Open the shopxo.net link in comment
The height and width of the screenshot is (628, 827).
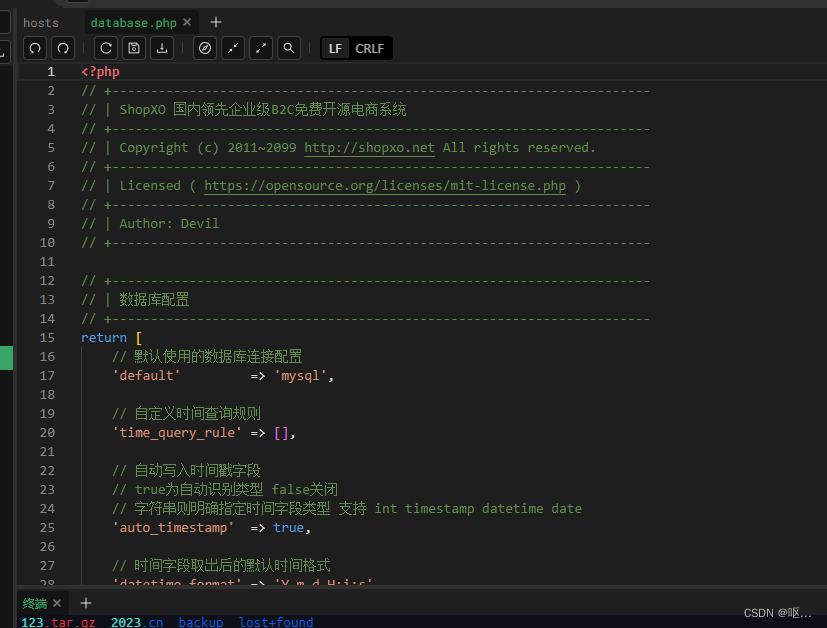point(369,147)
